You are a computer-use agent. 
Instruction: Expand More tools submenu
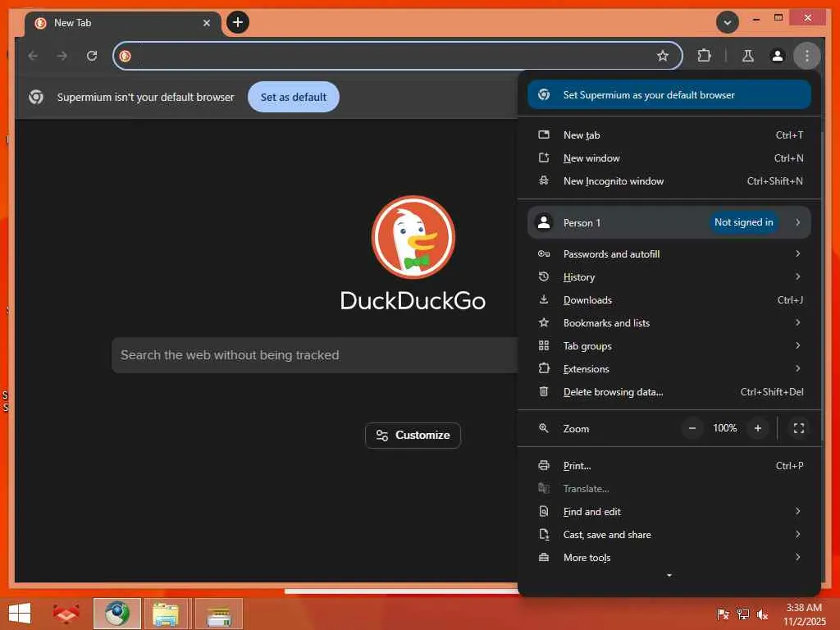tap(669, 558)
